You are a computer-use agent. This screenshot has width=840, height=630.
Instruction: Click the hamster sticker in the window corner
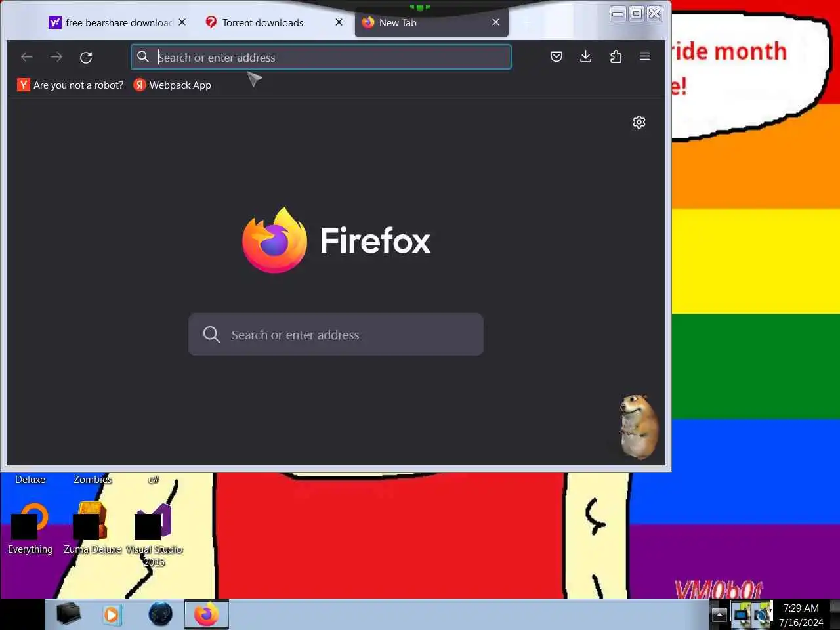coord(639,427)
